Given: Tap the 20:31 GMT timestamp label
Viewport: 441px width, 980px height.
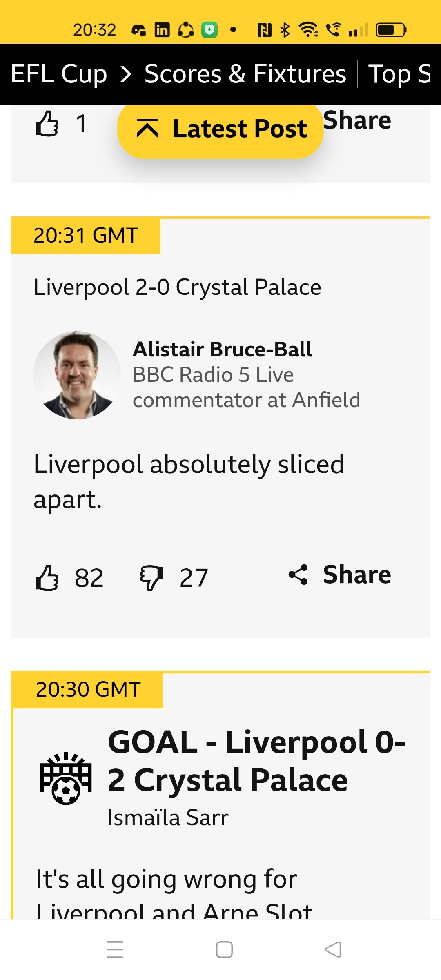Looking at the screenshot, I should (86, 236).
